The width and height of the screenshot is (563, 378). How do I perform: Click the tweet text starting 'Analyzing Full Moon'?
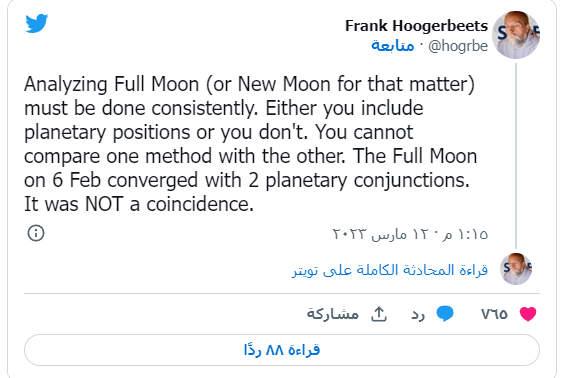[x=250, y=144]
